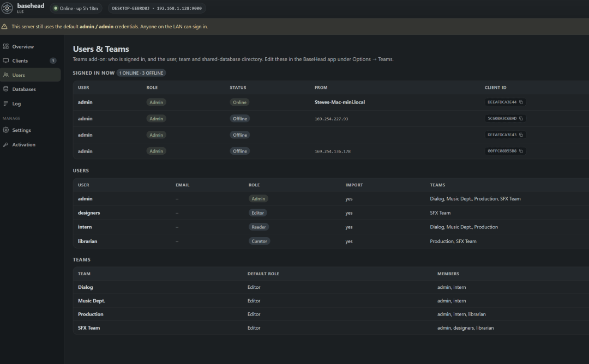The width and height of the screenshot is (589, 364).
Task: Click the DESKTOP-EEBRD8J server address pill
Action: (157, 8)
